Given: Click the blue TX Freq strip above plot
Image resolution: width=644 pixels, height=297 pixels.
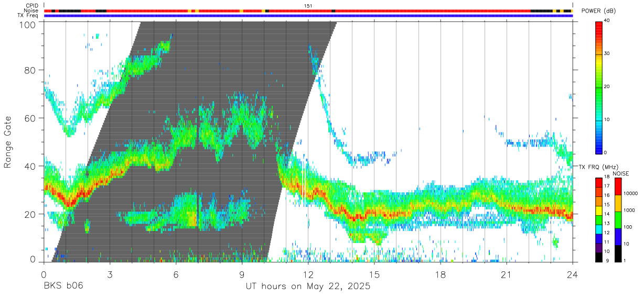Looking at the screenshot, I should [x=308, y=16].
